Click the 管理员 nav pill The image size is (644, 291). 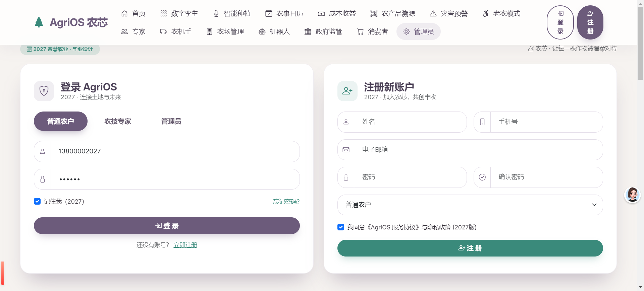pos(419,31)
